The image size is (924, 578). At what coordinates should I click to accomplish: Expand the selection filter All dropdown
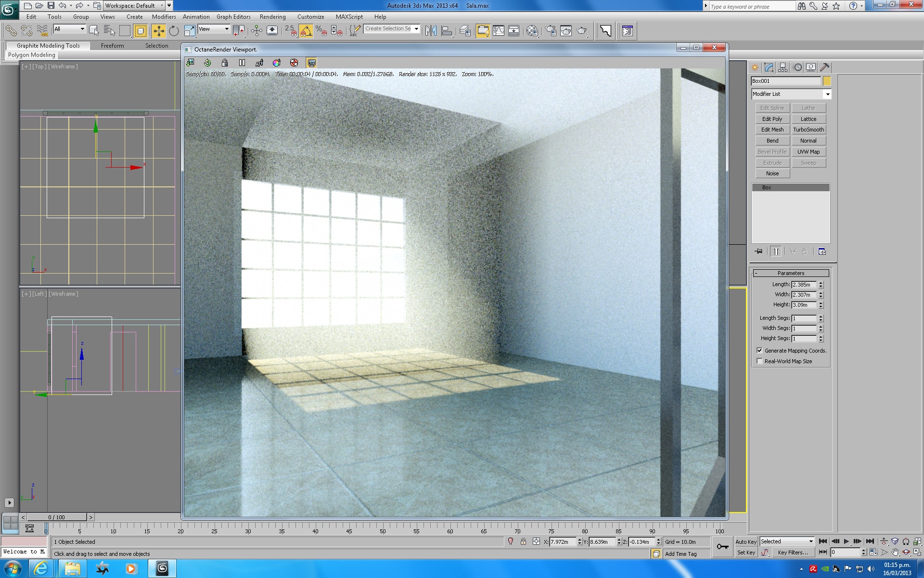(x=82, y=29)
